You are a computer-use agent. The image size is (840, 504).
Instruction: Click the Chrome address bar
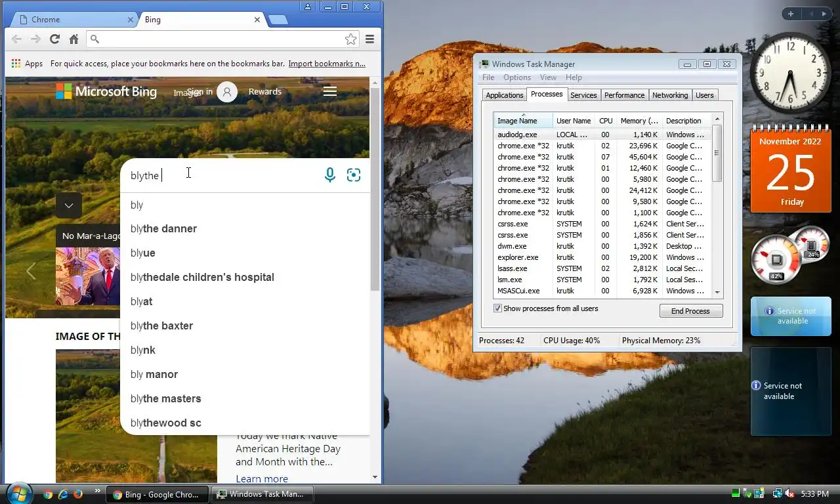(223, 39)
